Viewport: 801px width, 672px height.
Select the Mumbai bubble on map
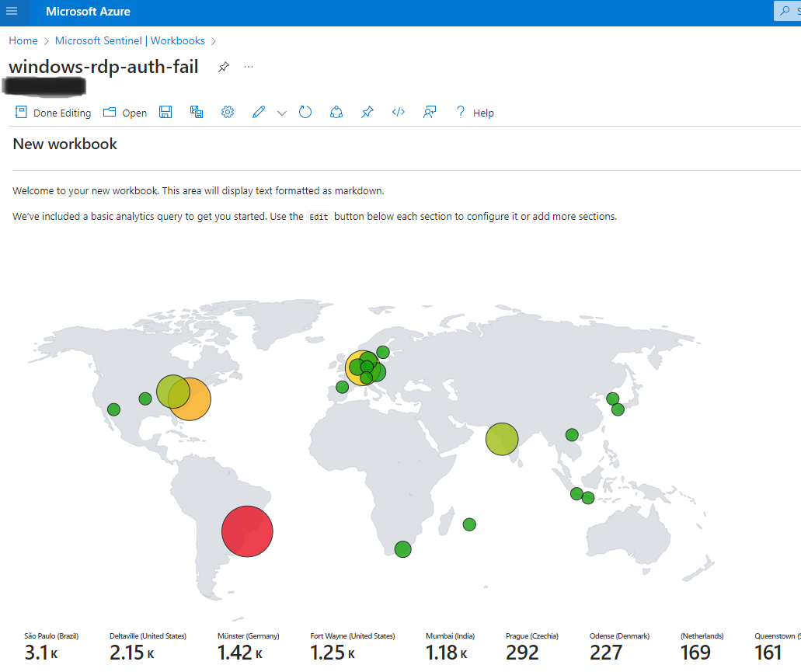(502, 439)
